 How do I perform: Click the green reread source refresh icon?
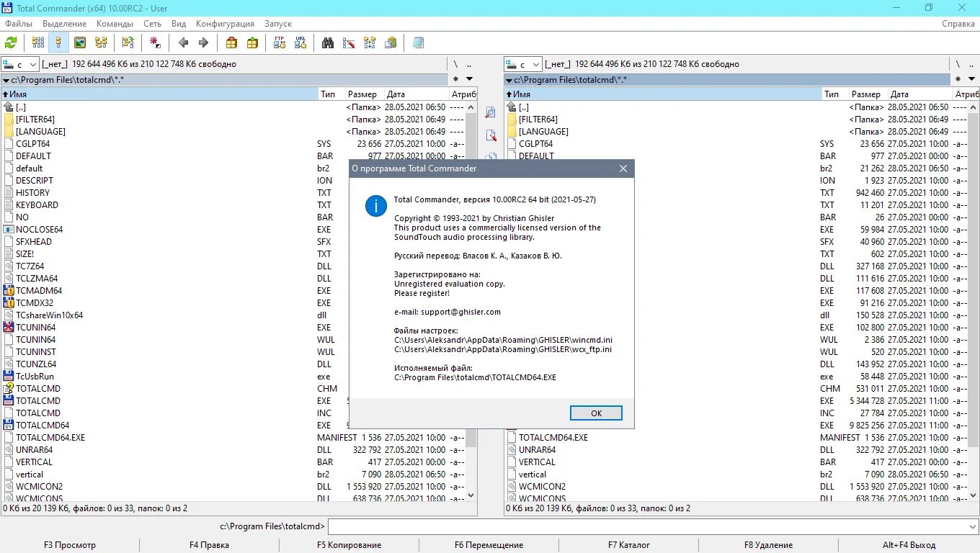11,42
